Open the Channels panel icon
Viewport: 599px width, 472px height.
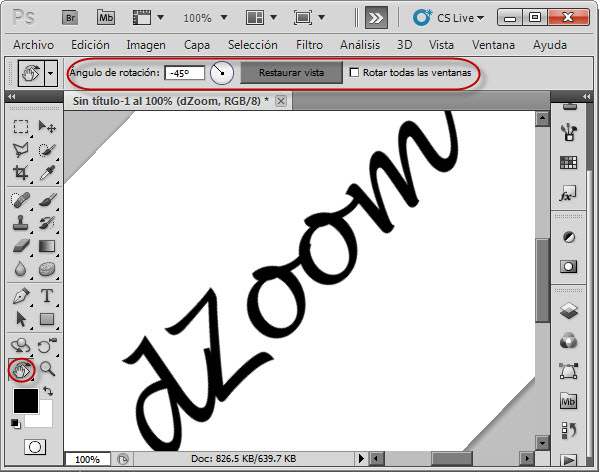569,341
